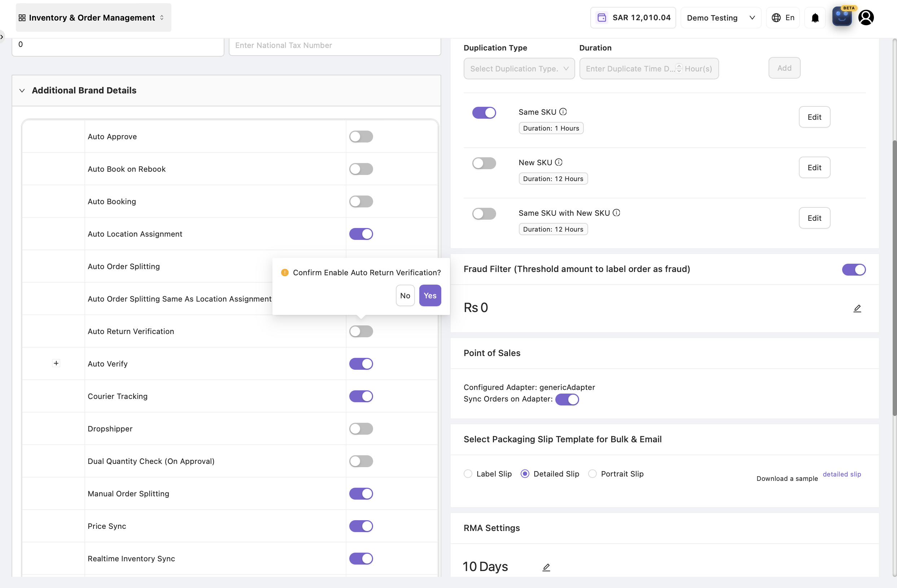Click the New SKU info icon
Viewport: 897px width, 588px height.
pos(559,162)
